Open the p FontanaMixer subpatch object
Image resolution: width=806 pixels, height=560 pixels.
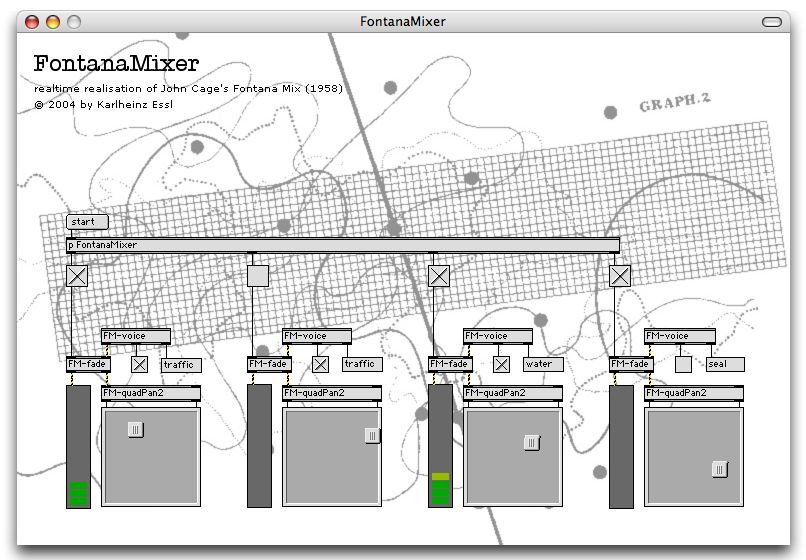point(343,245)
